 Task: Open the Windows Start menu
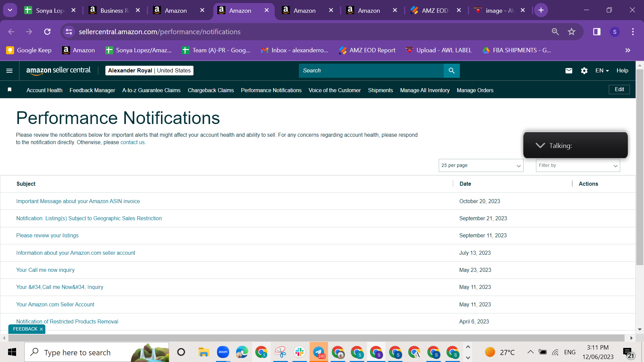point(12,352)
